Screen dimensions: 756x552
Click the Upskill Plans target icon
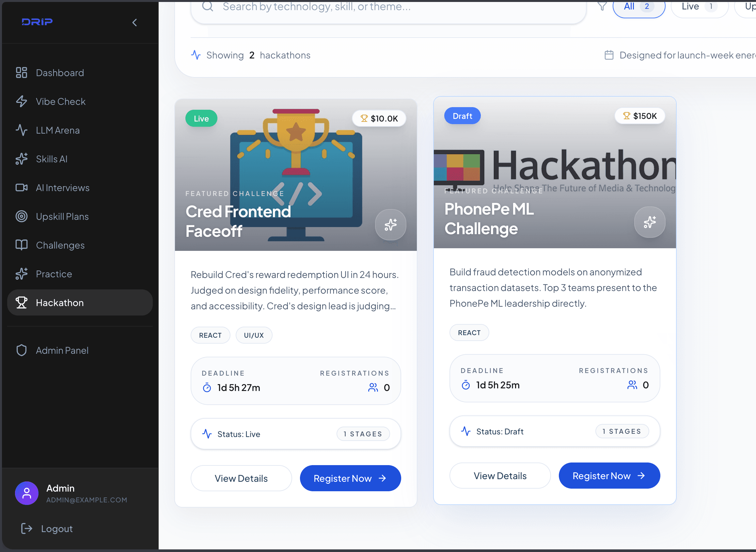click(x=21, y=217)
